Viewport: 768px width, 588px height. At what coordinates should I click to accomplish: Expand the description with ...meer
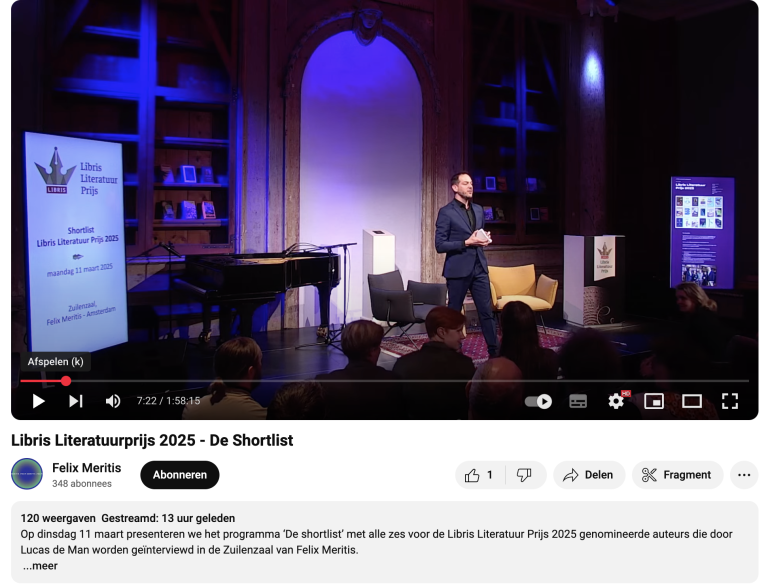pos(40,566)
